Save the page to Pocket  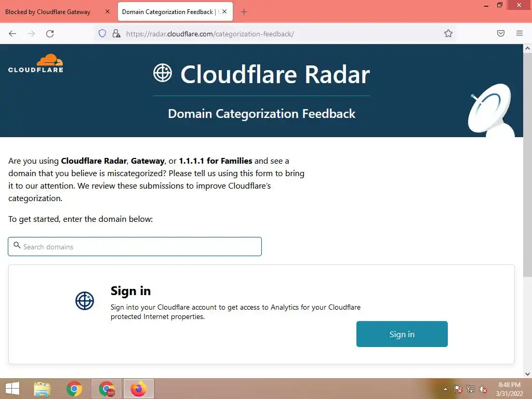coord(500,33)
